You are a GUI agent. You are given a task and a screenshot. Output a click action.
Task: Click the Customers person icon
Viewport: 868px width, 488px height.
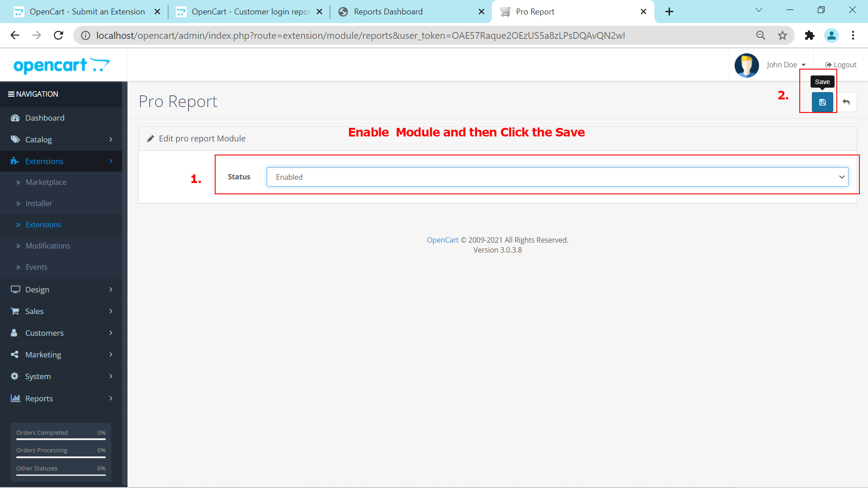point(14,333)
